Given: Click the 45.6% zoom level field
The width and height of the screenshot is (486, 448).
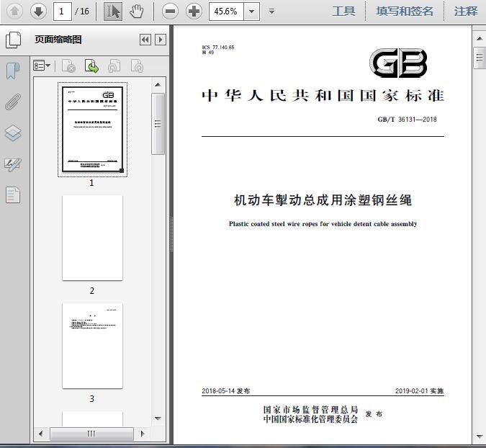Looking at the screenshot, I should (226, 12).
